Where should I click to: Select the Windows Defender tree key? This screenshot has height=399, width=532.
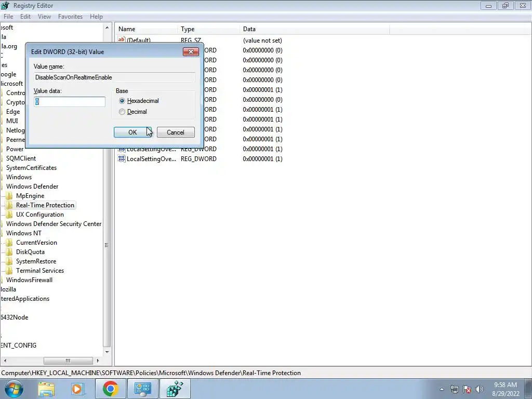tap(32, 187)
